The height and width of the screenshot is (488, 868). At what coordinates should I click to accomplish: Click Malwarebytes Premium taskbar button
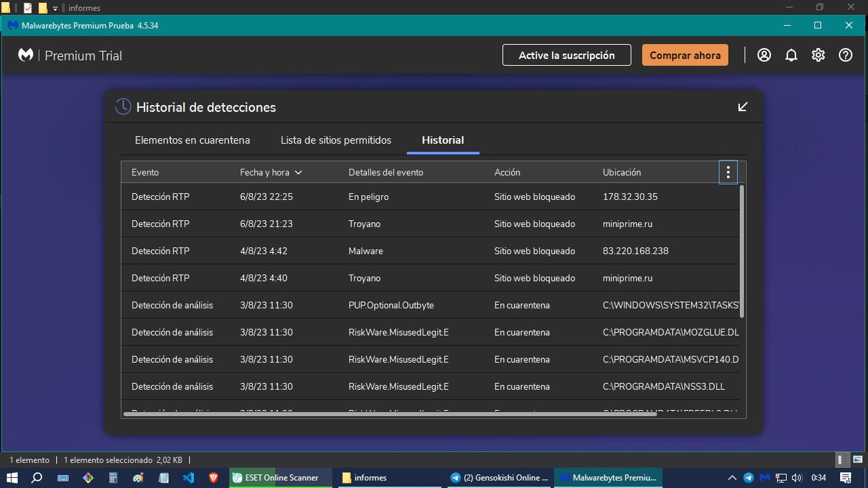click(x=608, y=477)
